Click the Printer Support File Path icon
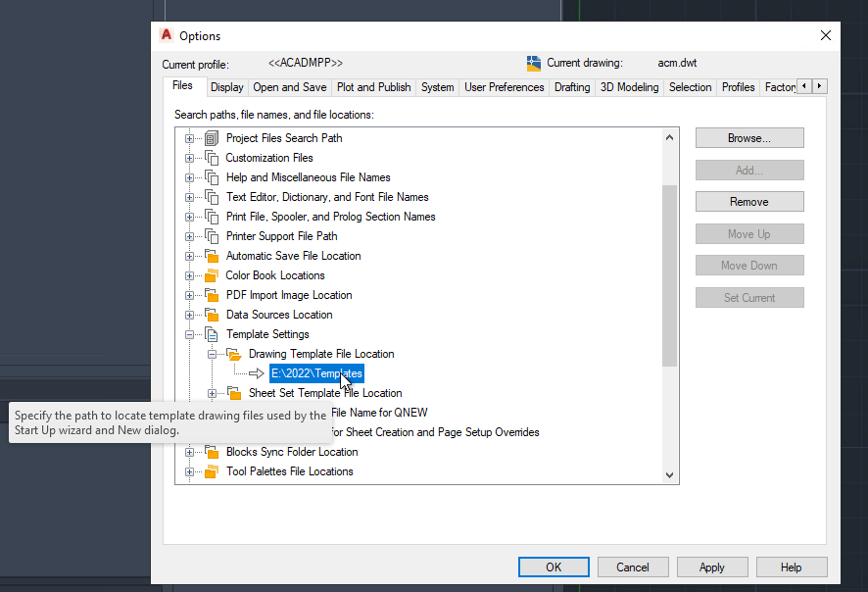This screenshot has width=868, height=592. pos(214,236)
